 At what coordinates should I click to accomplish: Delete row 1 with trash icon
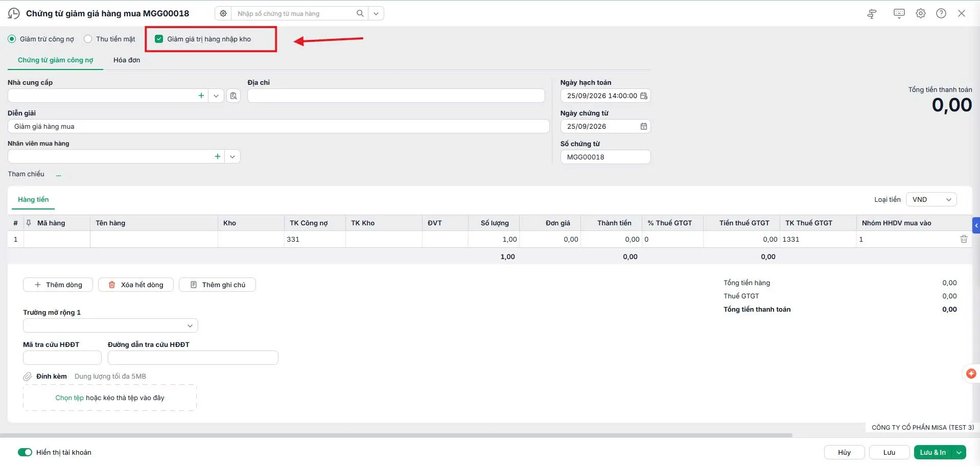(964, 239)
